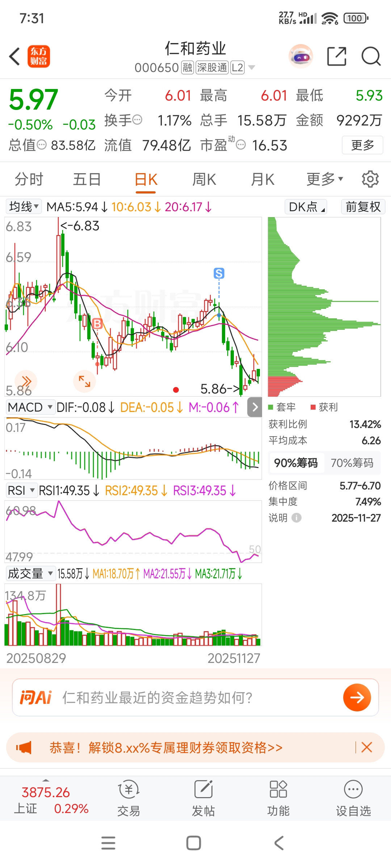Tap the blue S sell marker
Screen dimensions: 391x868
(x=219, y=273)
